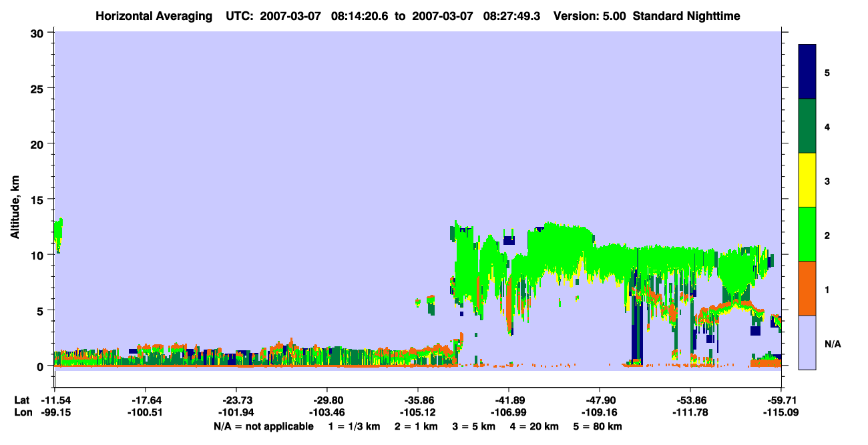Click 'Standard Nighttime' in the title
868x445 pixels.
(x=686, y=15)
